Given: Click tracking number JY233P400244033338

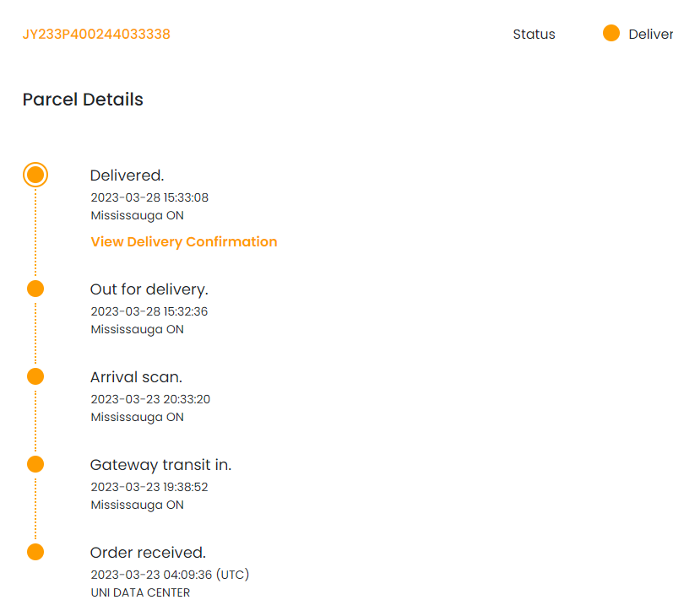Looking at the screenshot, I should [96, 35].
